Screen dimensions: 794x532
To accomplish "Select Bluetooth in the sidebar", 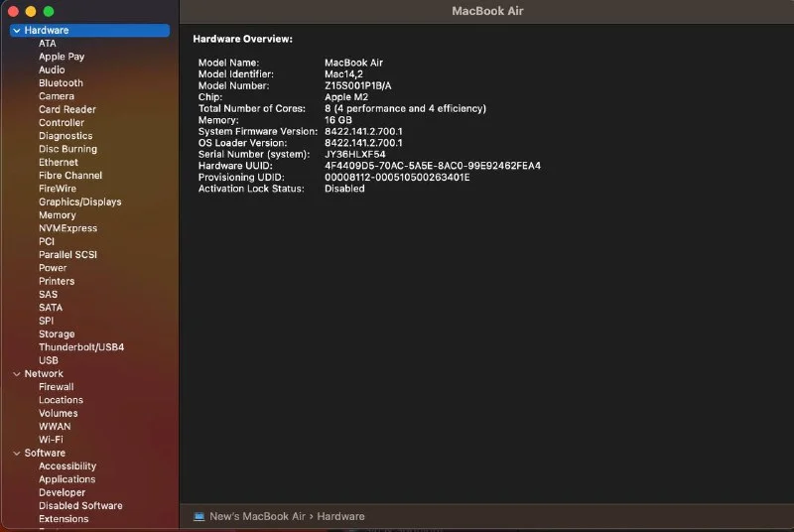I will pyautogui.click(x=61, y=83).
